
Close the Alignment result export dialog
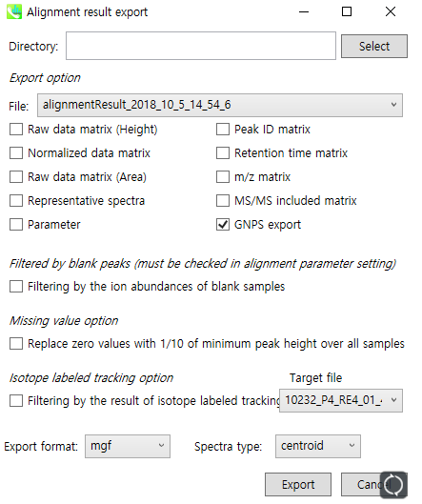point(391,11)
